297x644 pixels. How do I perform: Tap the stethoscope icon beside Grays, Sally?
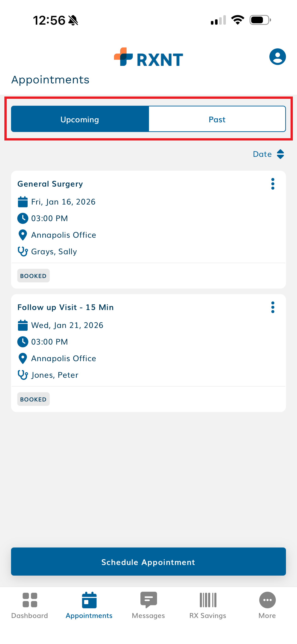tap(23, 252)
